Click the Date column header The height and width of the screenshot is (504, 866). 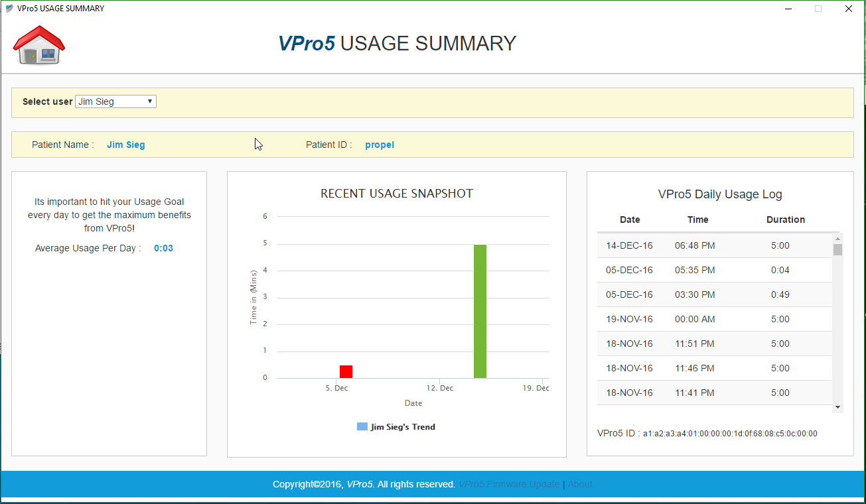(630, 220)
